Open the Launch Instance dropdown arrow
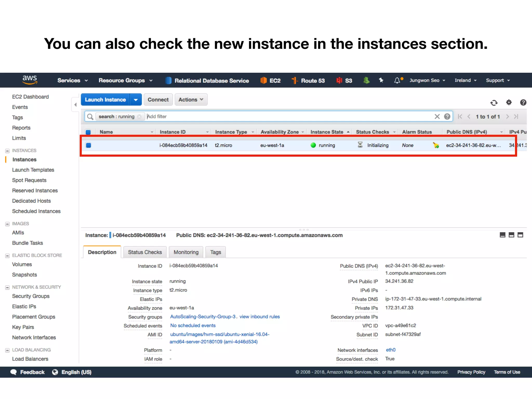Image resolution: width=532 pixels, height=399 pixels. pos(136,100)
